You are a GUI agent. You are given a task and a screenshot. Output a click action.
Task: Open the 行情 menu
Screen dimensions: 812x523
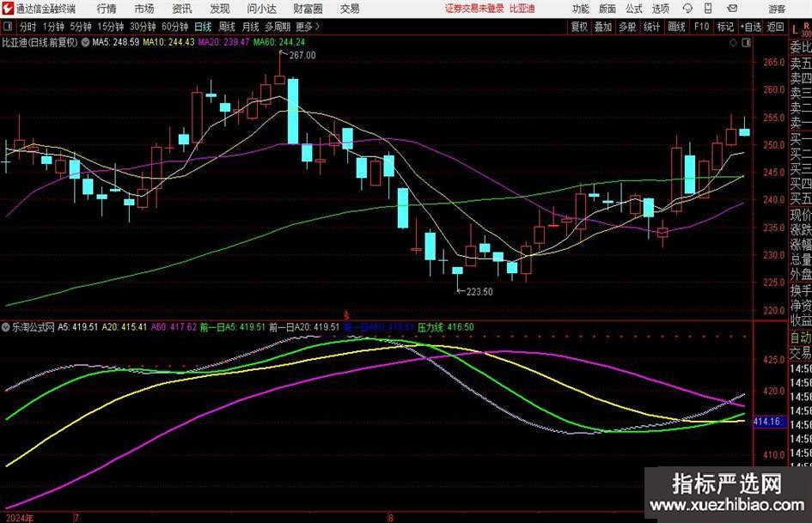click(x=107, y=9)
